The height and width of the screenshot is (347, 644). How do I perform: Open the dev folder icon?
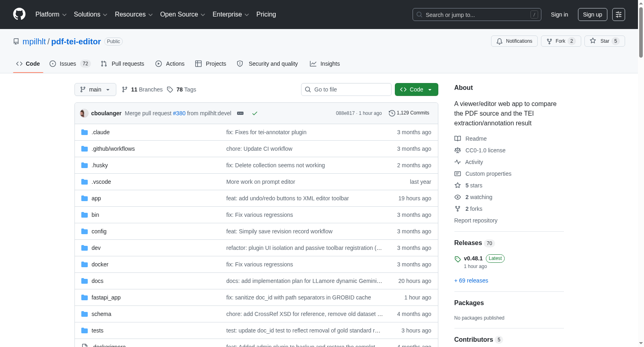pyautogui.click(x=85, y=248)
